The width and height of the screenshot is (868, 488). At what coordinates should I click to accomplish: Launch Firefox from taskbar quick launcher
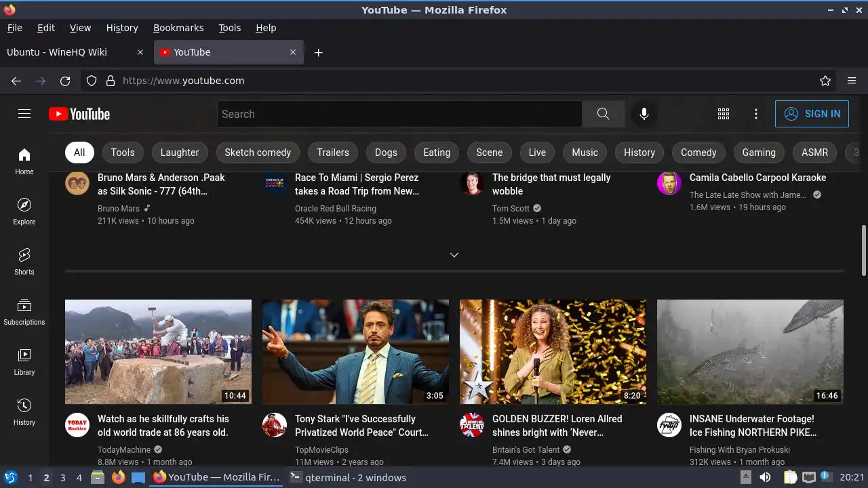(x=119, y=477)
